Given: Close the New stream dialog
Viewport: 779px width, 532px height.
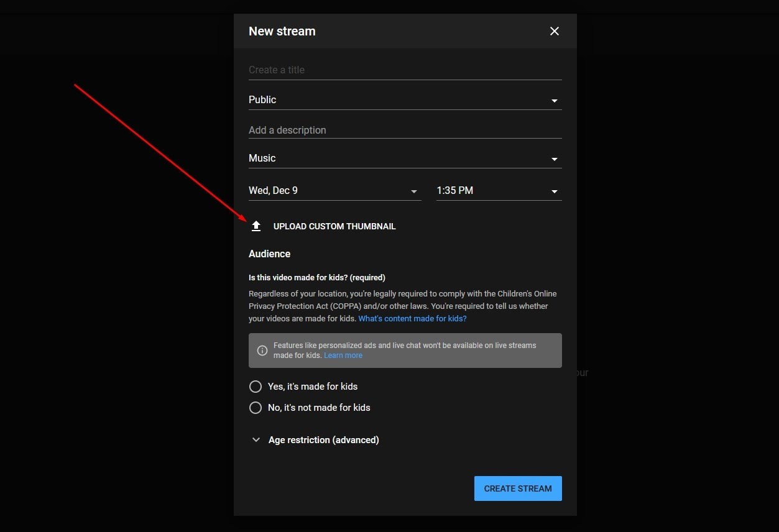Looking at the screenshot, I should point(555,31).
